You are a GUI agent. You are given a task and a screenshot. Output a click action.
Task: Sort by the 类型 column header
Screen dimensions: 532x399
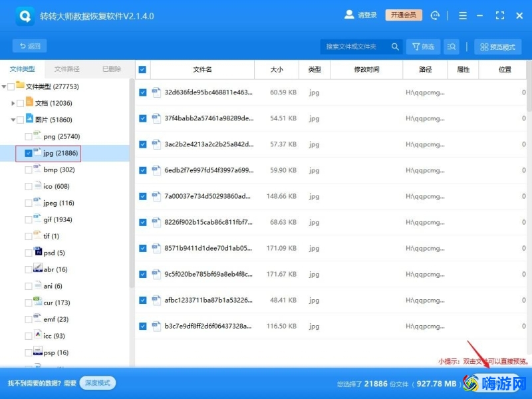pyautogui.click(x=314, y=70)
